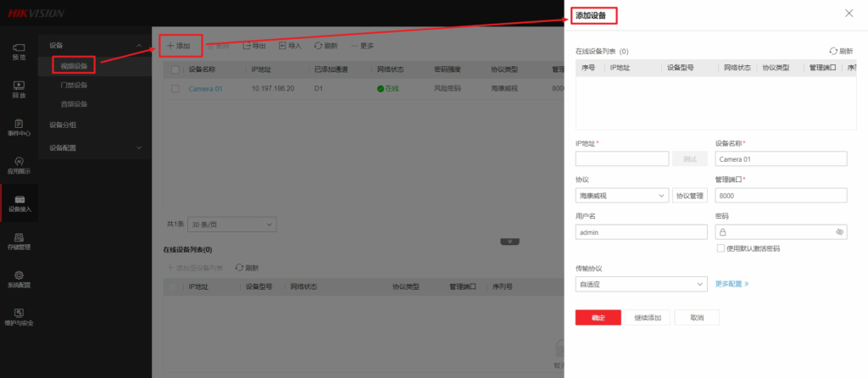This screenshot has height=378, width=868.
Task: Select 门禁设备 in the device tree
Action: coord(75,86)
